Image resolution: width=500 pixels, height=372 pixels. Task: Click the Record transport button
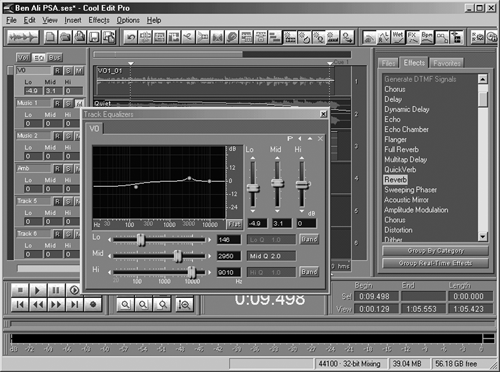[93, 305]
